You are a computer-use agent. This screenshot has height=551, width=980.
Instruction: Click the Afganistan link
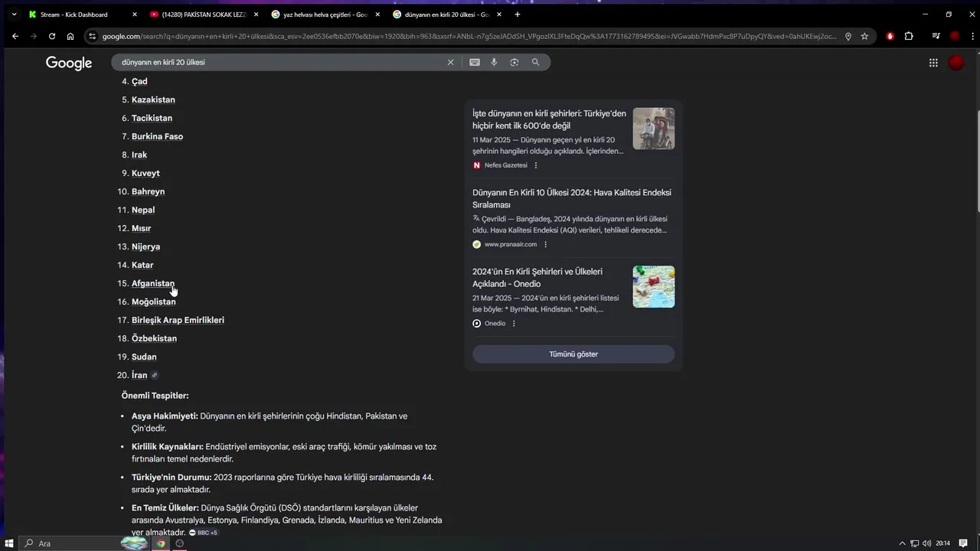pyautogui.click(x=153, y=283)
